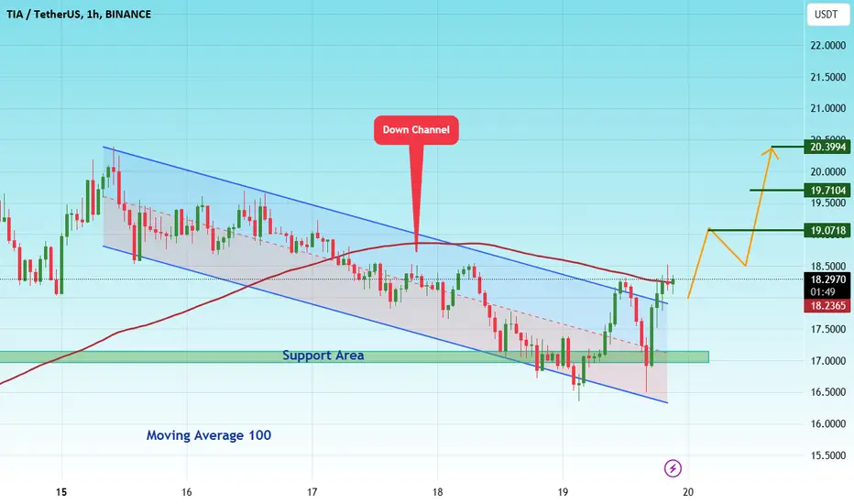Image resolution: width=854 pixels, height=504 pixels.
Task: Click date 19 on the time axis
Action: [x=563, y=492]
